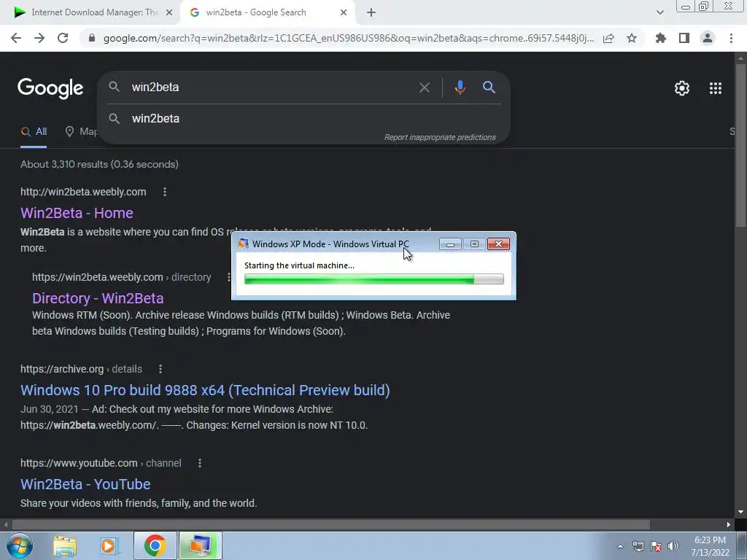Open the Windows Start button
Image resolution: width=747 pixels, height=560 pixels.
click(20, 545)
